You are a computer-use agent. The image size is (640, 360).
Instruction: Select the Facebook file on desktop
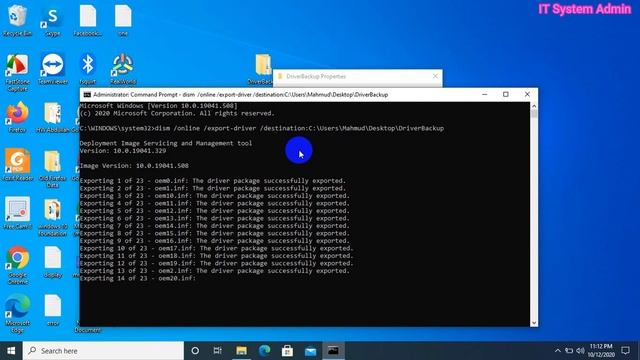point(88,20)
